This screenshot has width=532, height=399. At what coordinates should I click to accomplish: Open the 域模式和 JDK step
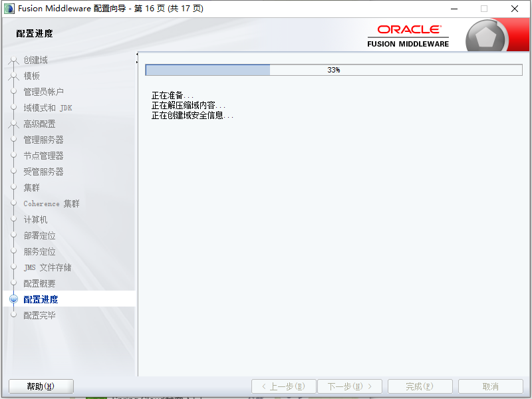(48, 108)
